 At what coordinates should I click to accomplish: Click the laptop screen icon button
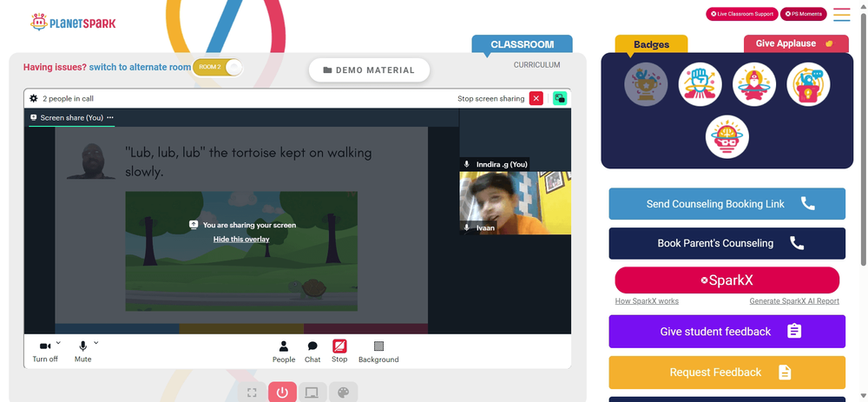pos(312,392)
